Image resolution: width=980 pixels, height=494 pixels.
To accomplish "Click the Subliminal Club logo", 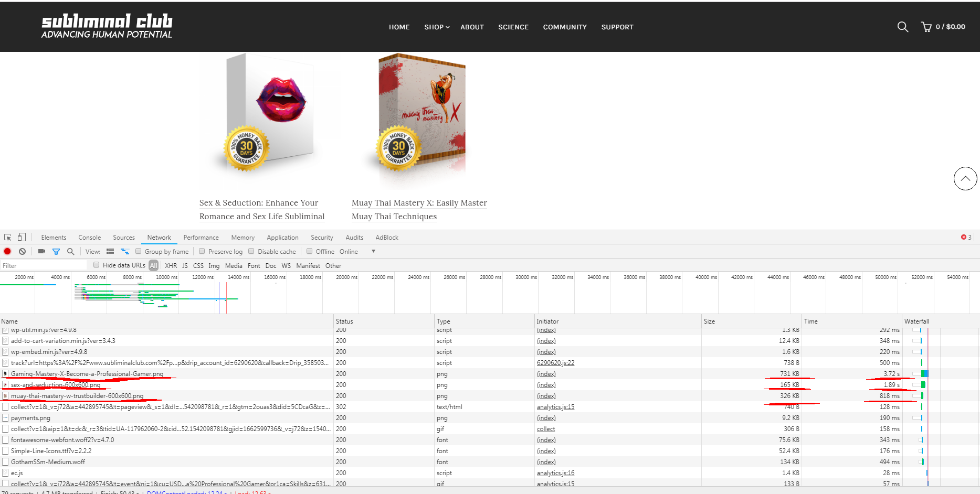I will [107, 26].
